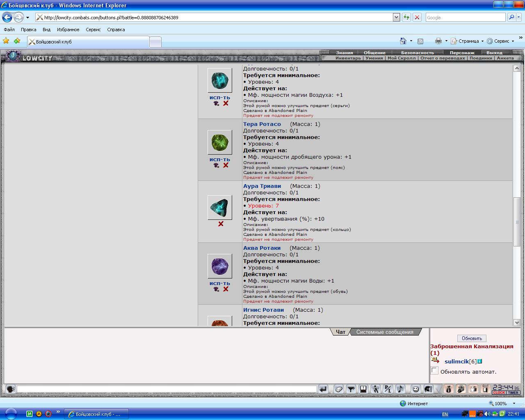Screen dimensions: 525x420
Task: Open the Поединки link
Action: pyautogui.click(x=481, y=58)
